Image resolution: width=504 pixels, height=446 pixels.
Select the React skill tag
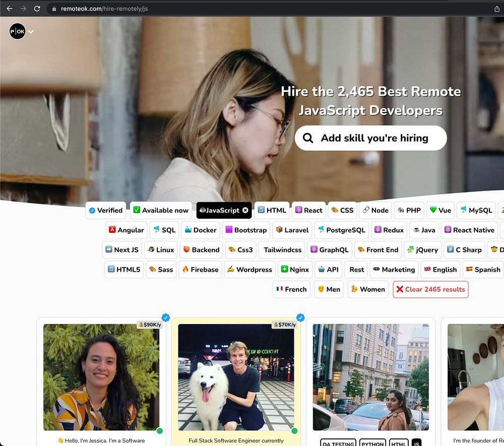pyautogui.click(x=309, y=210)
